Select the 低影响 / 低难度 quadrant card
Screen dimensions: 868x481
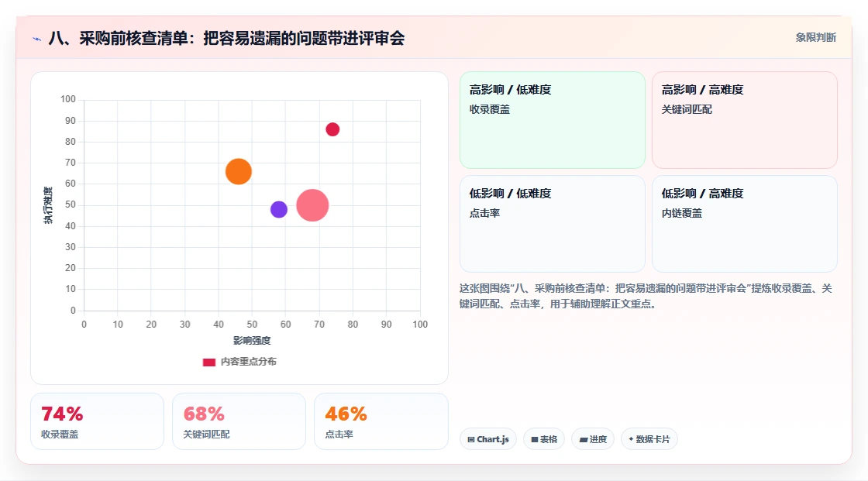point(553,224)
